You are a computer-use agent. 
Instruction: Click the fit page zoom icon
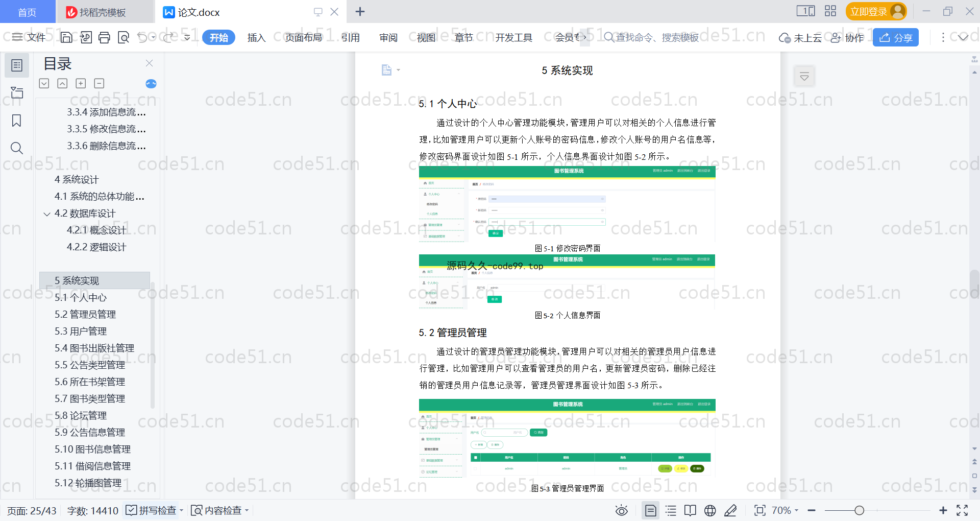point(760,510)
